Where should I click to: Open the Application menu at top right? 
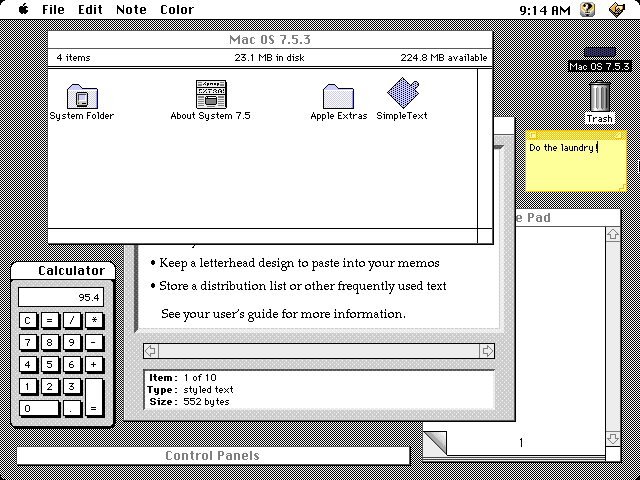[617, 9]
